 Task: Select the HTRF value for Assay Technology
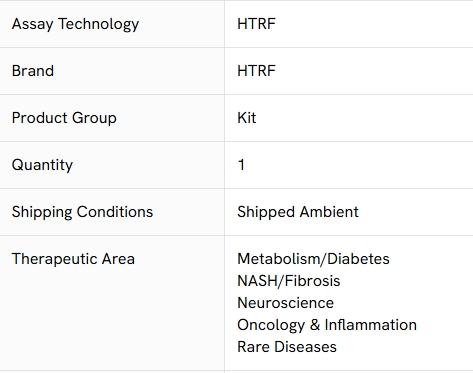click(256, 24)
